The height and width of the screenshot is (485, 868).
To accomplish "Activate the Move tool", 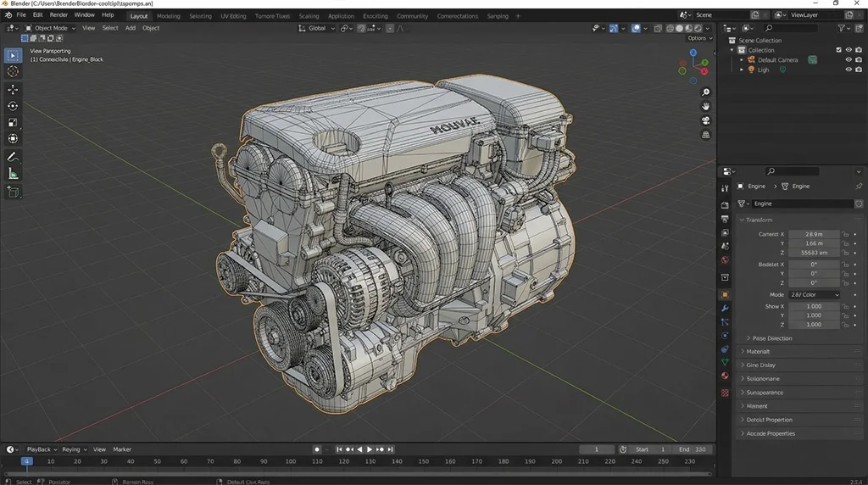I will click(x=13, y=90).
